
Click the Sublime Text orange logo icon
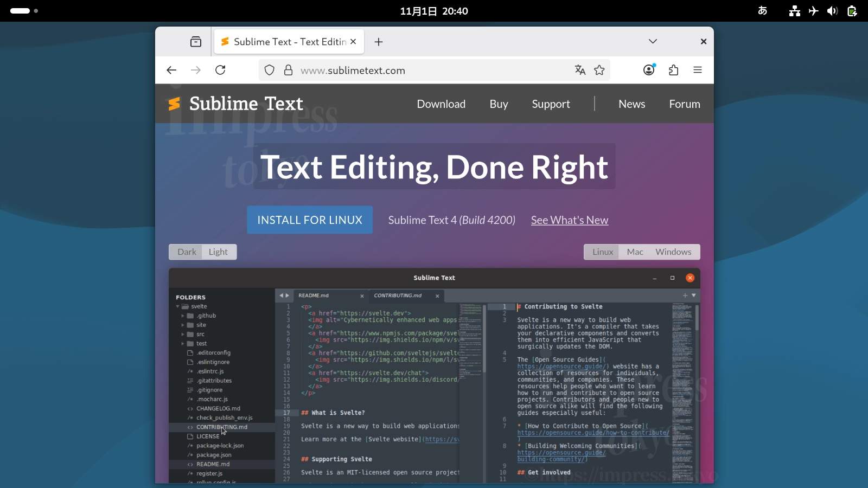click(x=174, y=104)
